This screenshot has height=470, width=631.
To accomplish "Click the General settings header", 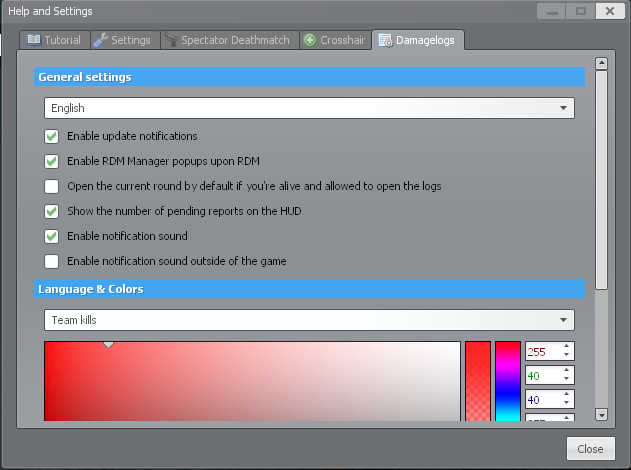I will click(x=309, y=76).
